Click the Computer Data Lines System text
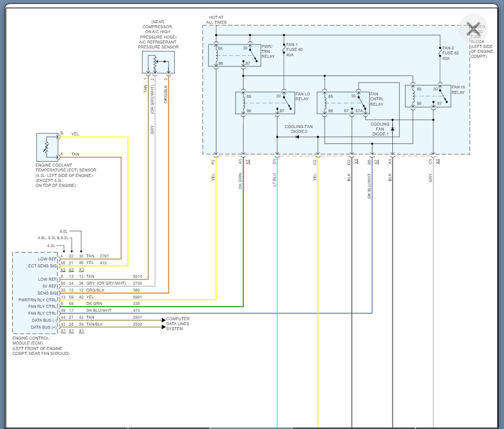The width and height of the screenshot is (504, 429). [177, 324]
